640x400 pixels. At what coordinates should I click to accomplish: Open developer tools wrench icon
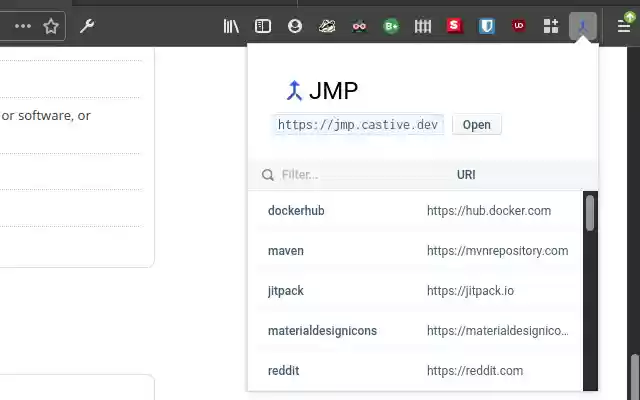tap(87, 26)
